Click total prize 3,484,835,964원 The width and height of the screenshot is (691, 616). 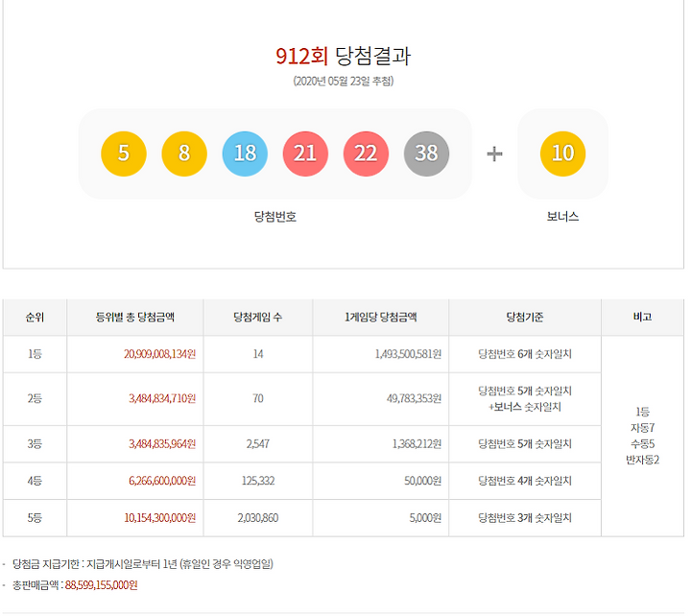point(162,444)
